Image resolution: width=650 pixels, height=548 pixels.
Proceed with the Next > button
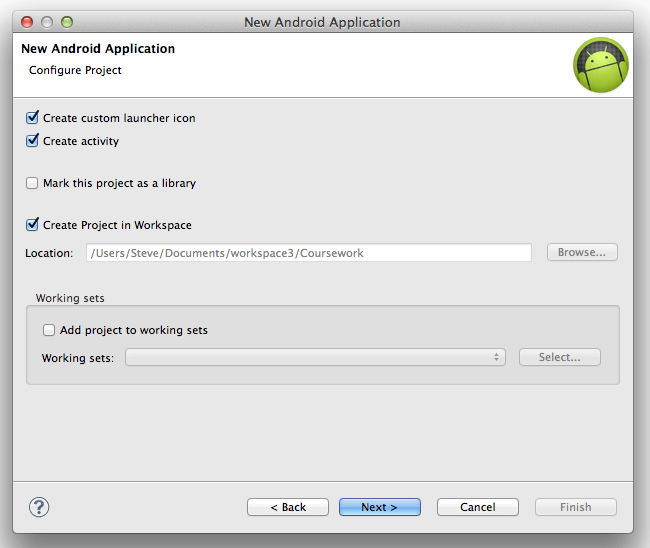[x=380, y=507]
